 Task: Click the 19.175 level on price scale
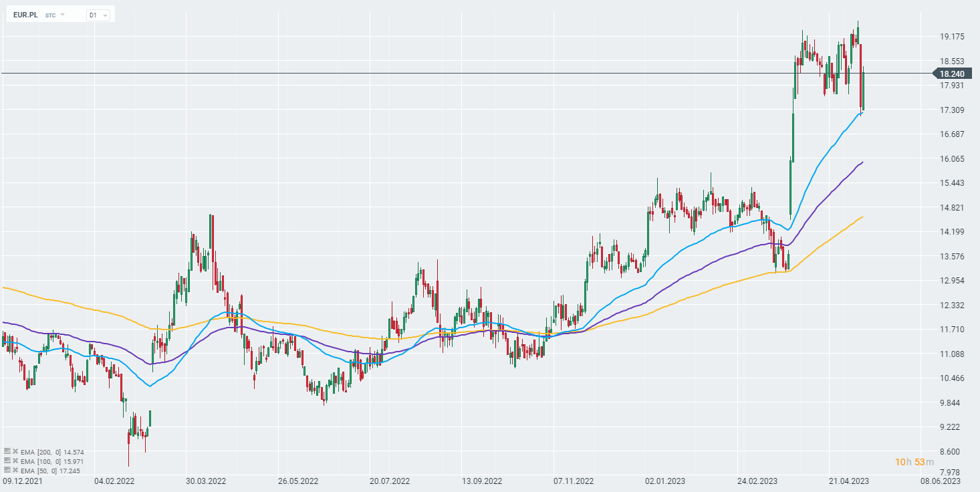pyautogui.click(x=951, y=36)
